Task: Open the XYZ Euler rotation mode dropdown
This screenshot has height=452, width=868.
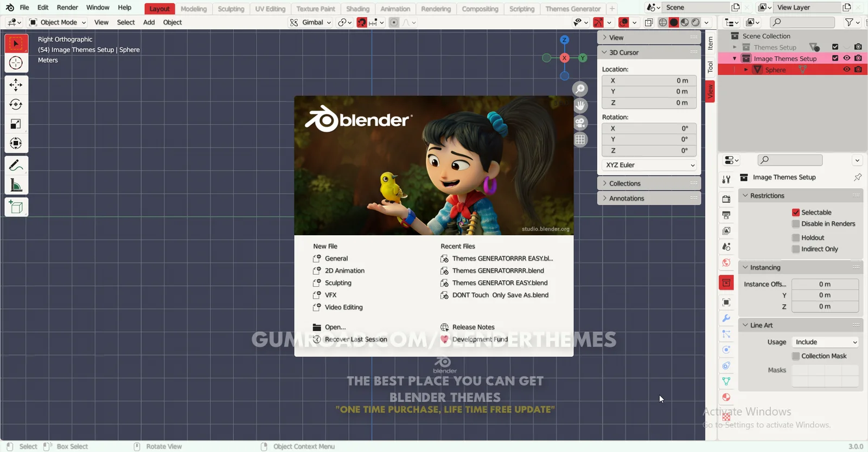Action: (649, 165)
